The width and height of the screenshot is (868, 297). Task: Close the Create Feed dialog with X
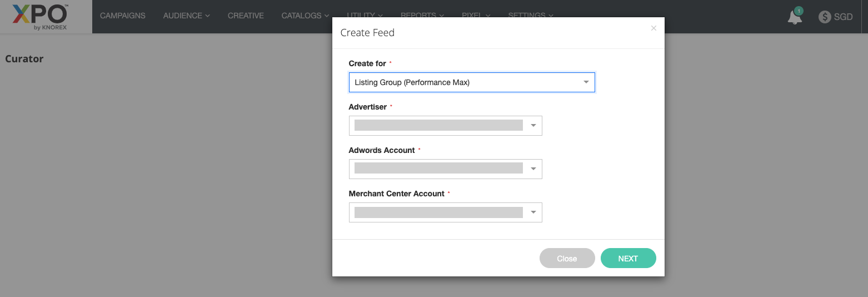click(x=654, y=28)
